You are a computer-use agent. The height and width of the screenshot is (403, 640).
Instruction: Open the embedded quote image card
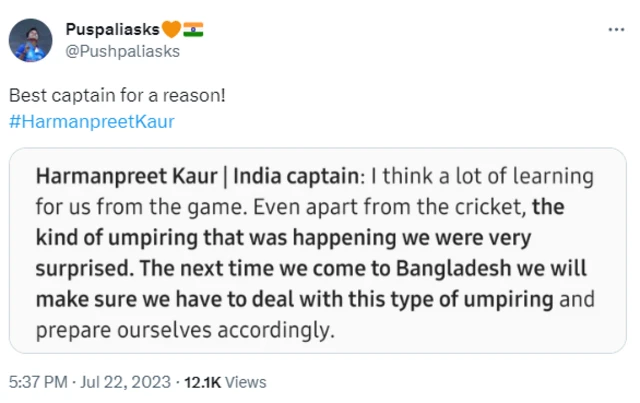(318, 253)
